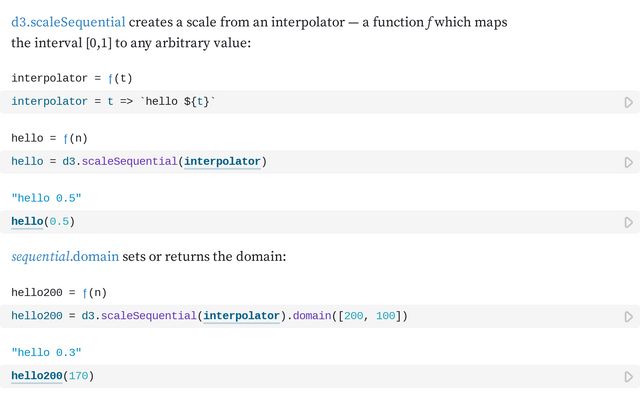The height and width of the screenshot is (400, 640).
Task: Open the sequential.domain documentation link
Action: coord(65,256)
